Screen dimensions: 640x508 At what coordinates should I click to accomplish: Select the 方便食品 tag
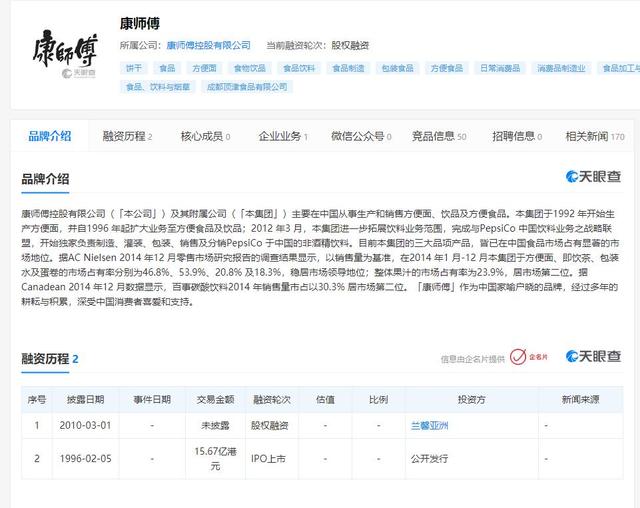tap(447, 68)
